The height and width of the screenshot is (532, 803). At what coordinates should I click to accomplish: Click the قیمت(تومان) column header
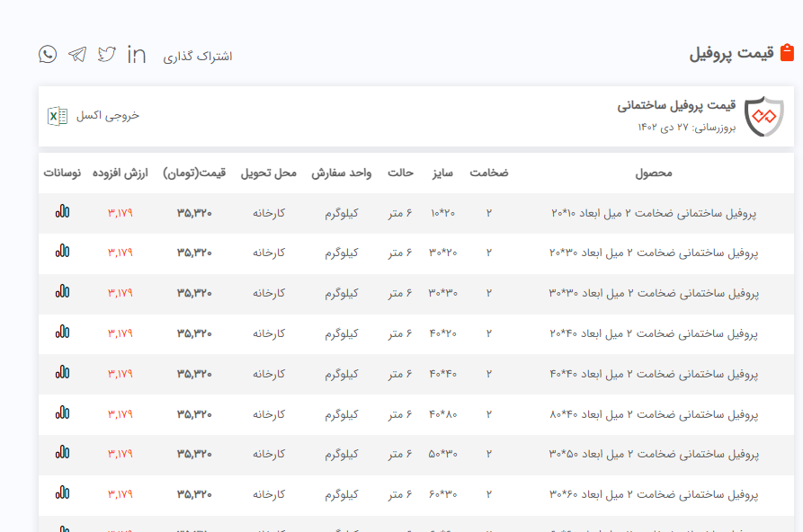coord(194,173)
